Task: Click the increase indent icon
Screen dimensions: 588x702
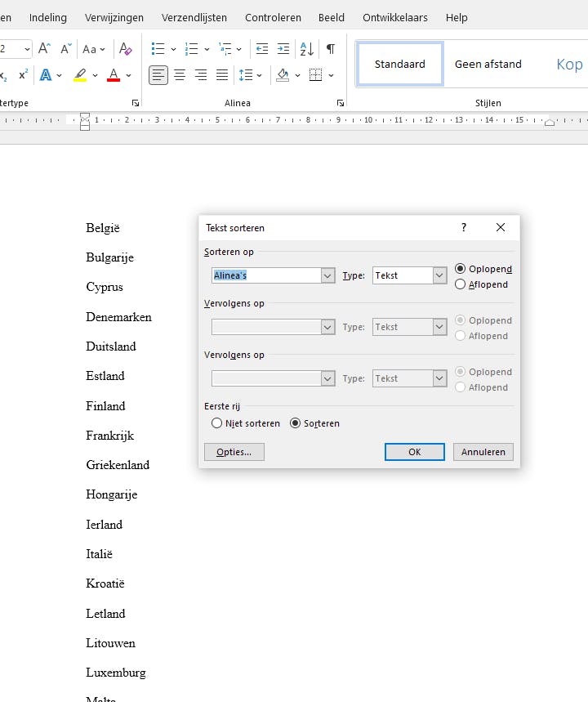Action: click(x=283, y=49)
